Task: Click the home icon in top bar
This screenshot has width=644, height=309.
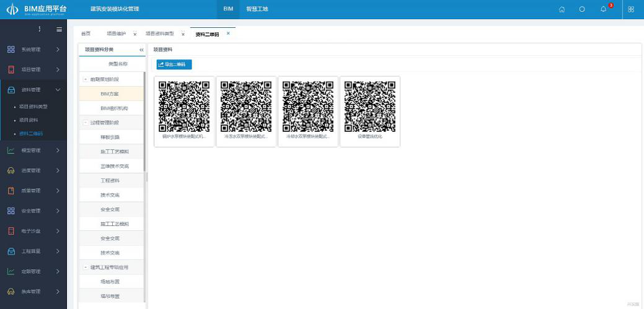Action: point(562,9)
